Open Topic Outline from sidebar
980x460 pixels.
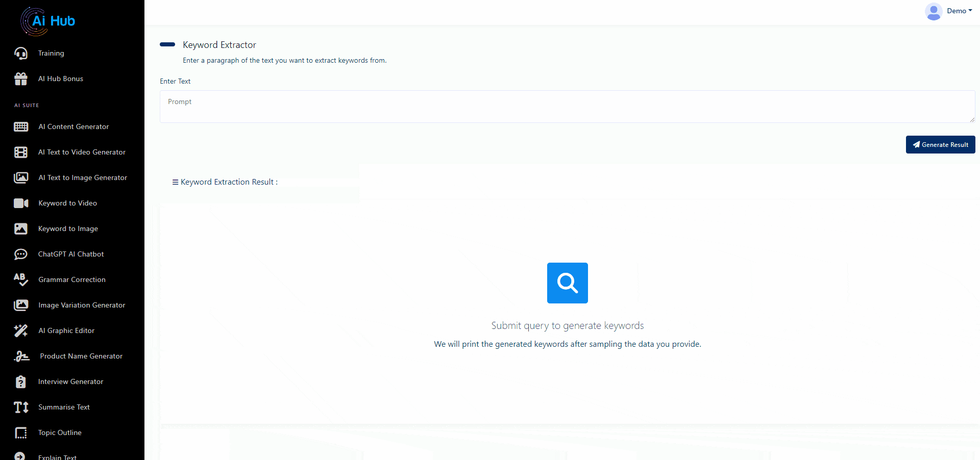click(x=60, y=433)
